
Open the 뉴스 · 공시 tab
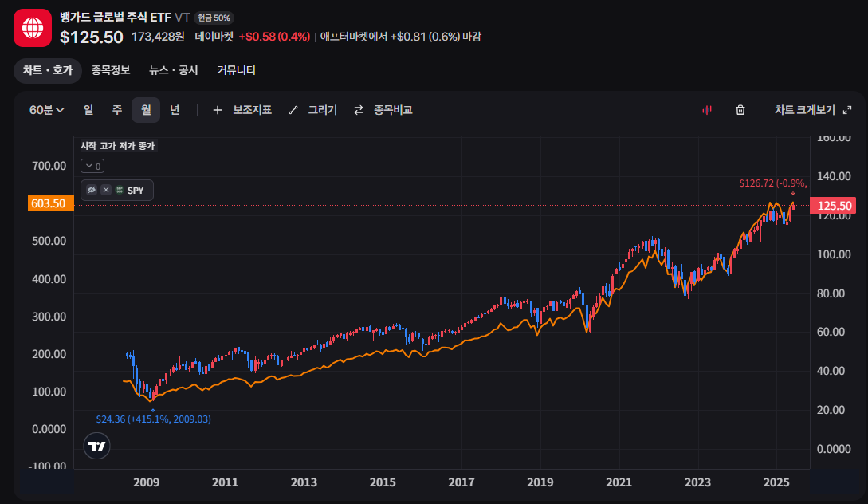click(x=173, y=70)
